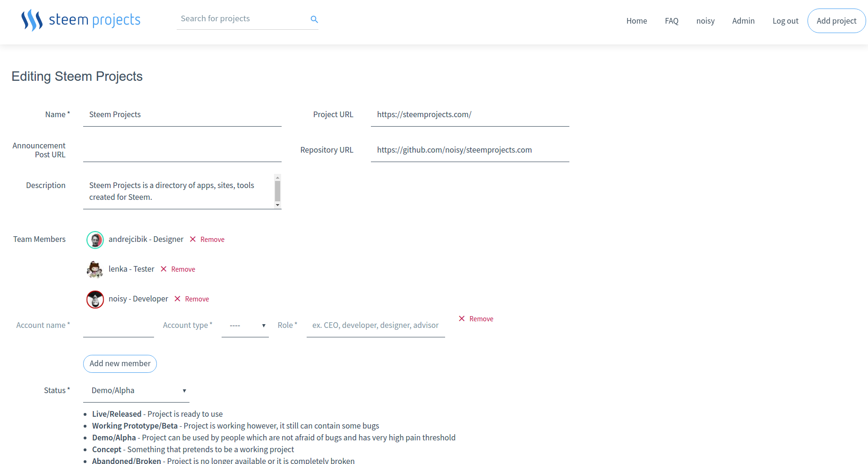Click the 'Abandoned/Broken' status description
This screenshot has width=868, height=464.
[223, 461]
